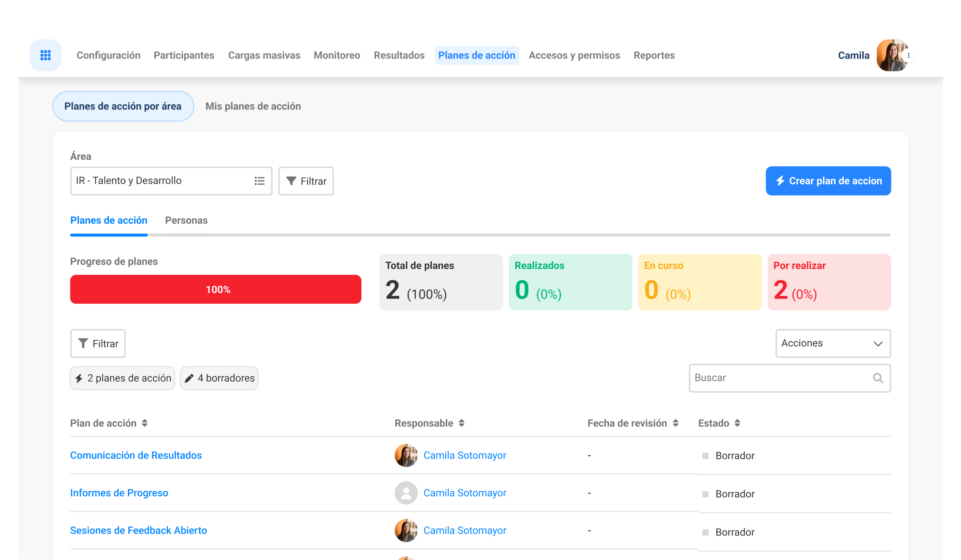Image resolution: width=961 pixels, height=560 pixels.
Task: Click the funnel Filtrar button next to Área
Action: click(306, 181)
